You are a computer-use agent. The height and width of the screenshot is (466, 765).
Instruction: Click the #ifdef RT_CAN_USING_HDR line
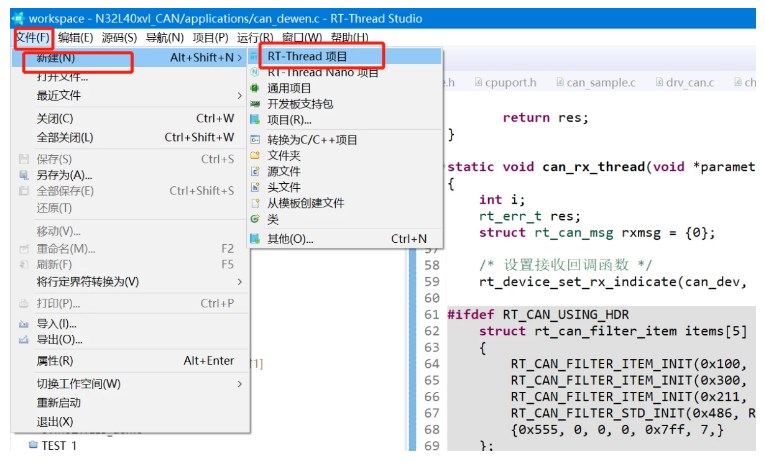click(538, 315)
